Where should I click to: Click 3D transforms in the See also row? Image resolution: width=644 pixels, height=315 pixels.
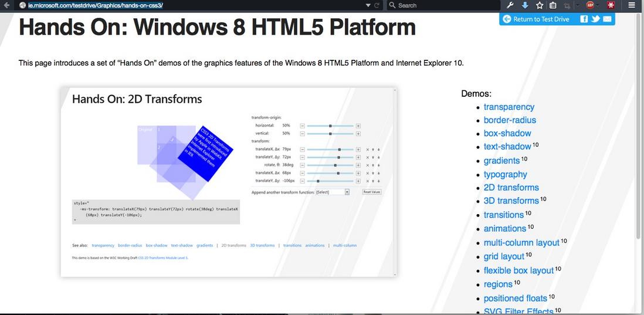[262, 246]
